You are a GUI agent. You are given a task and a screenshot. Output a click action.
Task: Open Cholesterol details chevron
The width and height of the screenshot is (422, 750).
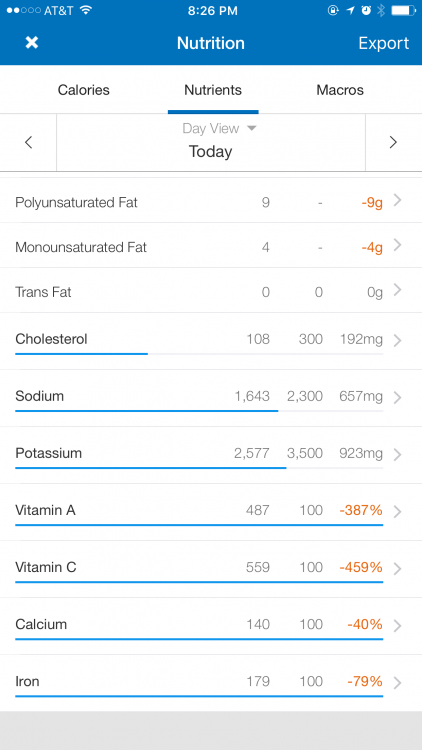397,340
